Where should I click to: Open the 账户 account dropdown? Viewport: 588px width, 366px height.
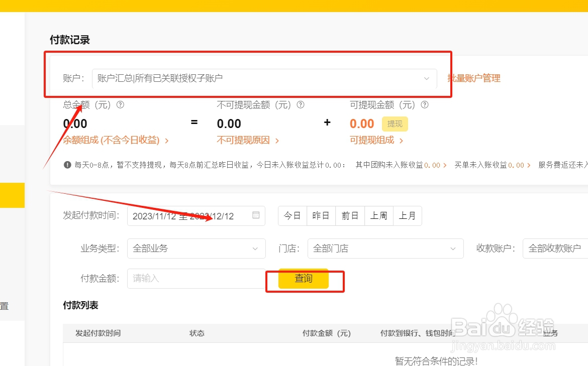tap(264, 78)
